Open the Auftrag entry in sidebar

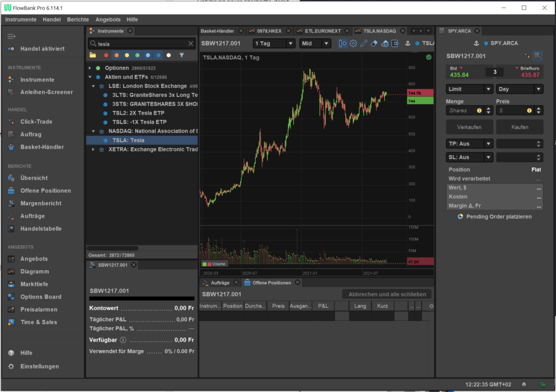click(x=31, y=134)
